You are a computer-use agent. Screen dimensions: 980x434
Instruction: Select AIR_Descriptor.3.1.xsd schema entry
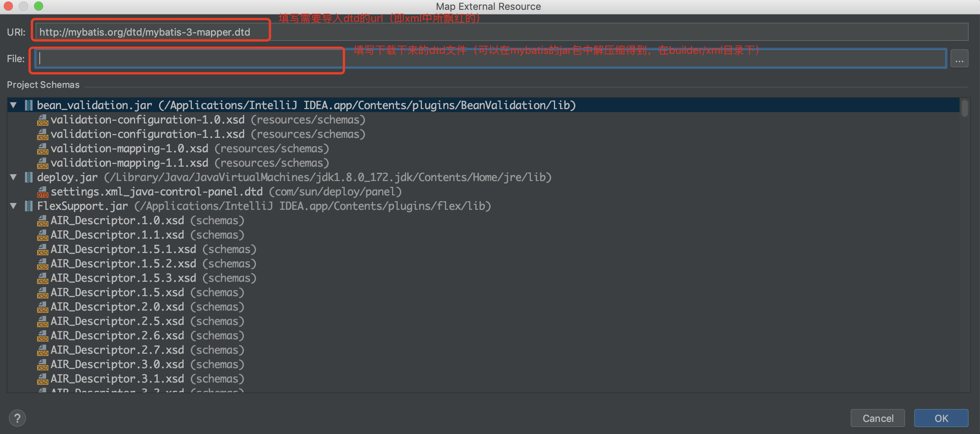[x=117, y=379]
